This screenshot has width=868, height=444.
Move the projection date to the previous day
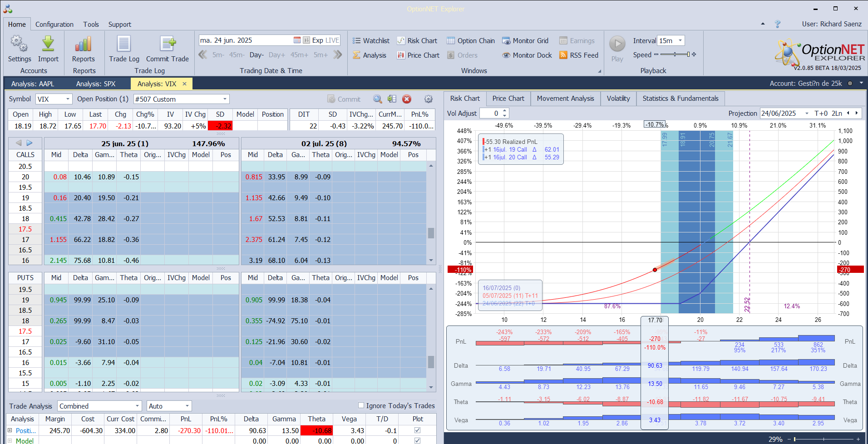[x=848, y=113]
